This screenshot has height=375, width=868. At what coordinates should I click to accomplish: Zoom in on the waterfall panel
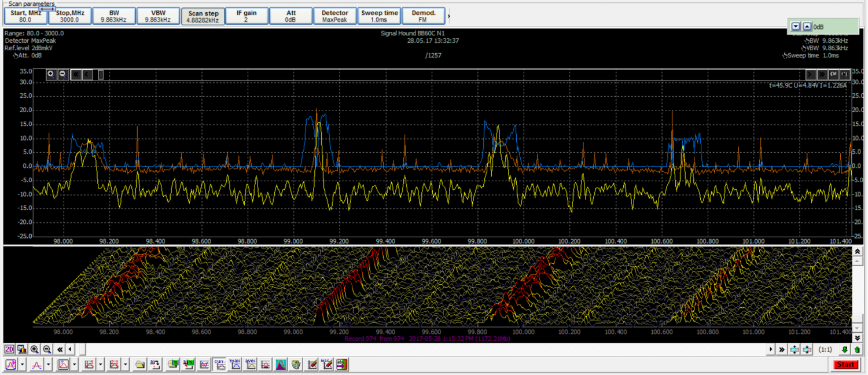[35, 350]
